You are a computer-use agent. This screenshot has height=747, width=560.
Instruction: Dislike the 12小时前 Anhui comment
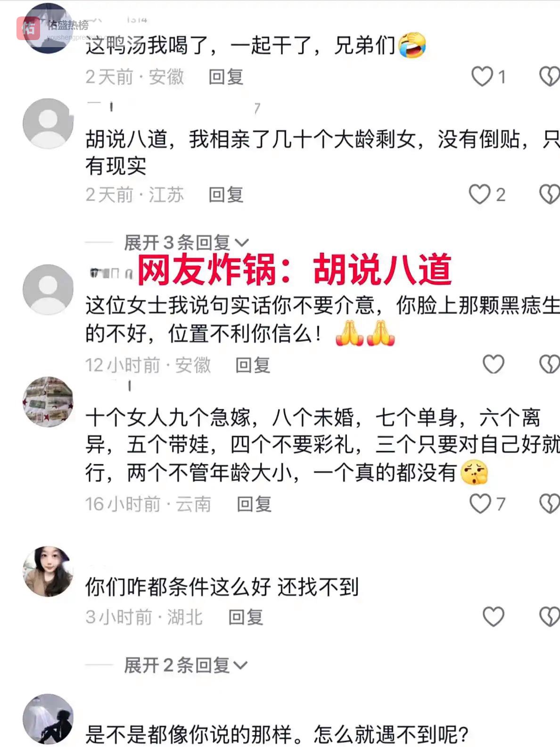[x=550, y=364]
